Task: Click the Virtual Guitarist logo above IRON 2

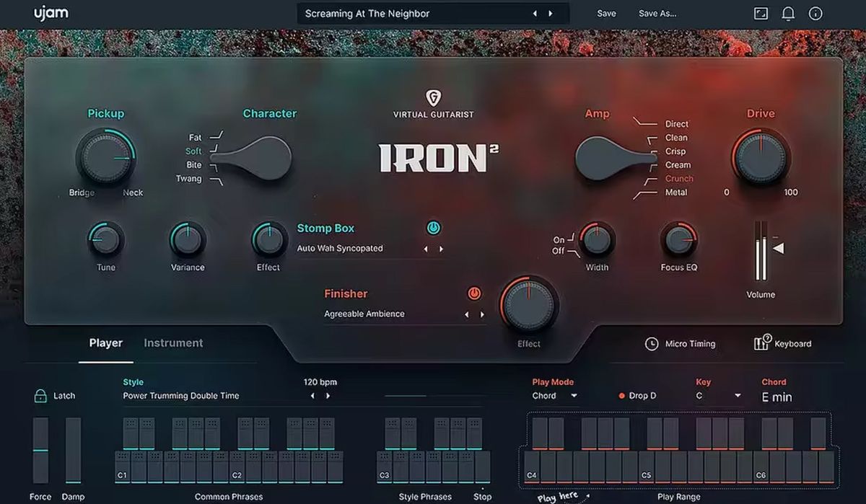Action: point(434,102)
